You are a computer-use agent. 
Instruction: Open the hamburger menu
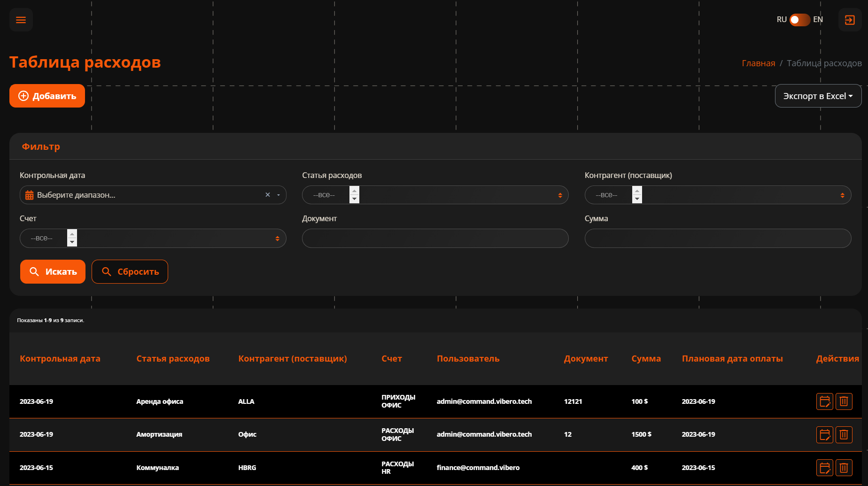point(21,20)
